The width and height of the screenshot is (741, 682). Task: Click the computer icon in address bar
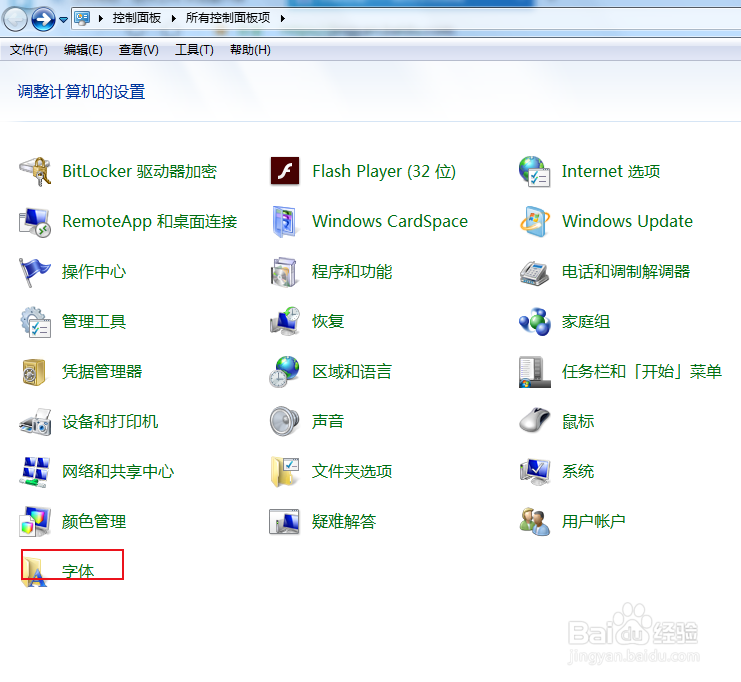click(82, 18)
